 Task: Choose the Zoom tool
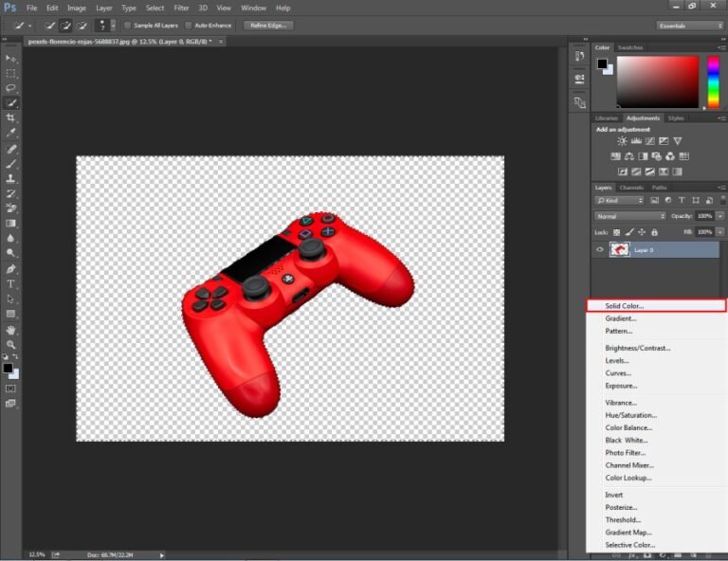(x=11, y=345)
